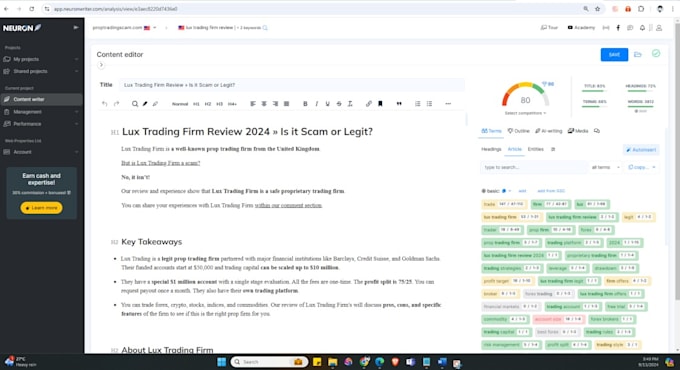Open the all terms filter dropdown
Image resolution: width=680 pixels, height=370 pixels.
pyautogui.click(x=605, y=167)
